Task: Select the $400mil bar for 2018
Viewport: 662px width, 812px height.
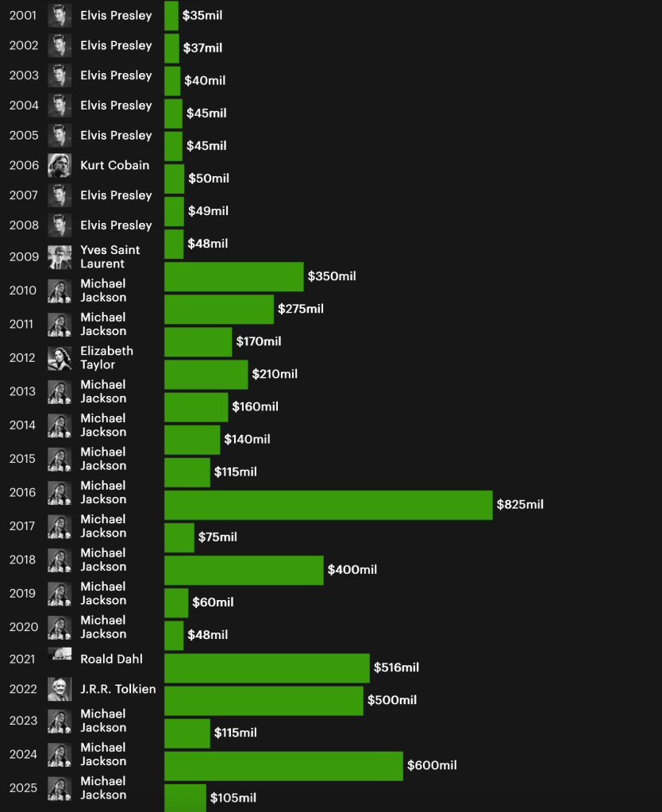Action: click(244, 570)
